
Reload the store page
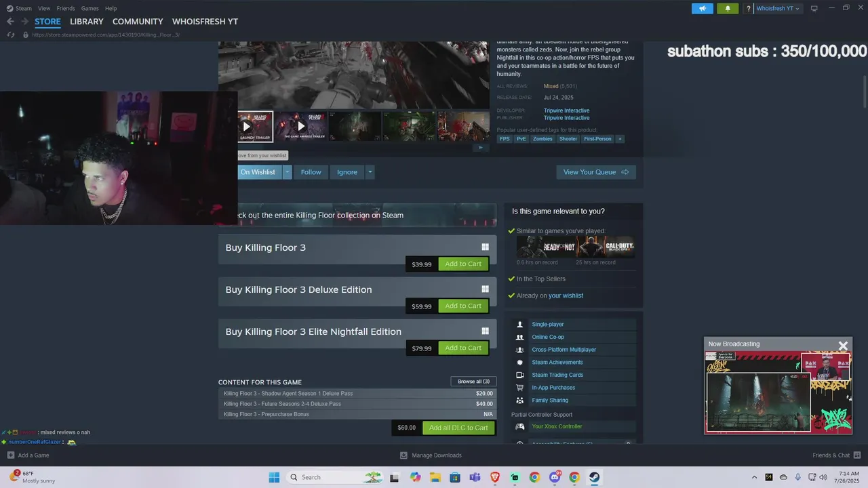[10, 35]
